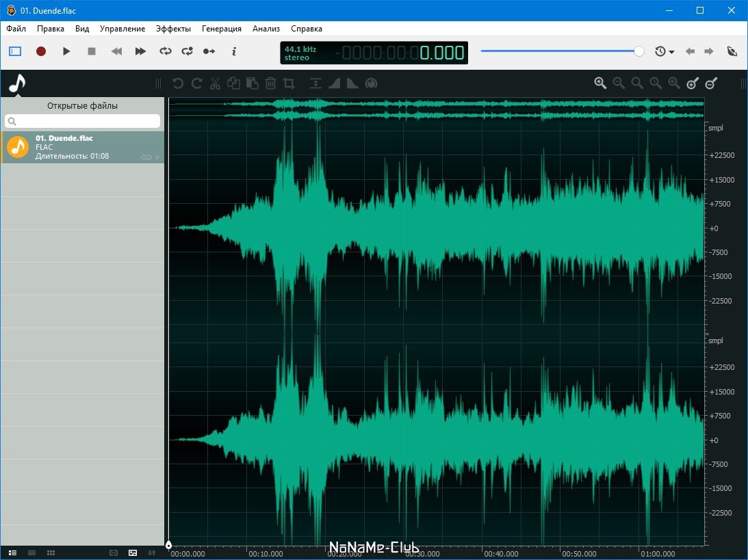Open the Эффекты menu
Screen dimensions: 748x560
(x=173, y=29)
